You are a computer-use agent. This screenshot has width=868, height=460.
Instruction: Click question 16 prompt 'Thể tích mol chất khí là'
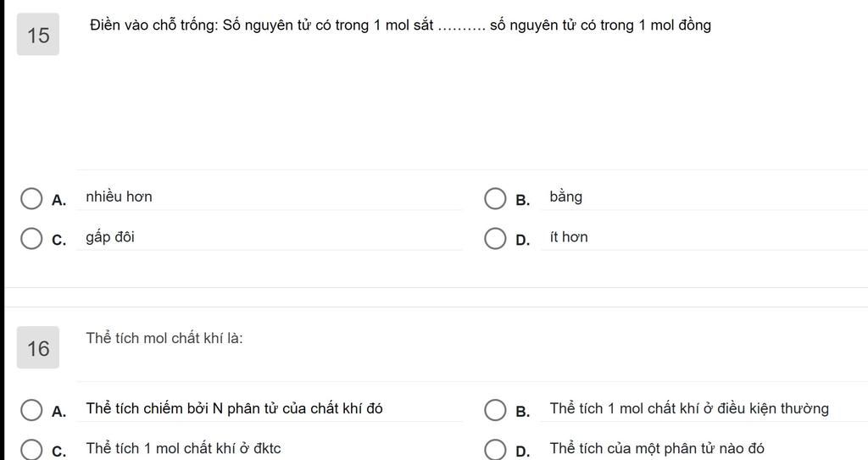pos(164,338)
